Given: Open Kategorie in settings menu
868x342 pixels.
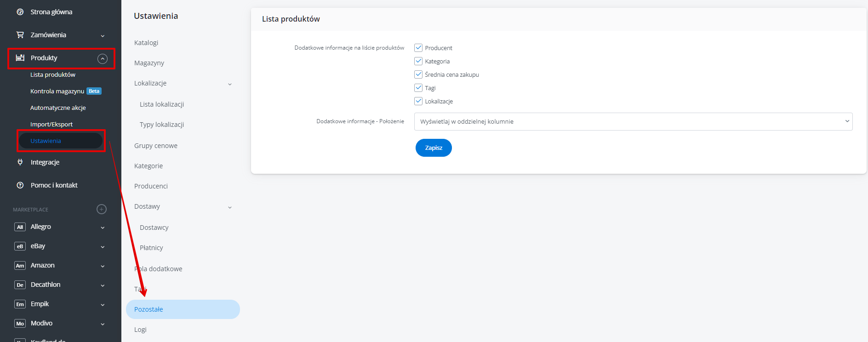Looking at the screenshot, I should tap(148, 166).
